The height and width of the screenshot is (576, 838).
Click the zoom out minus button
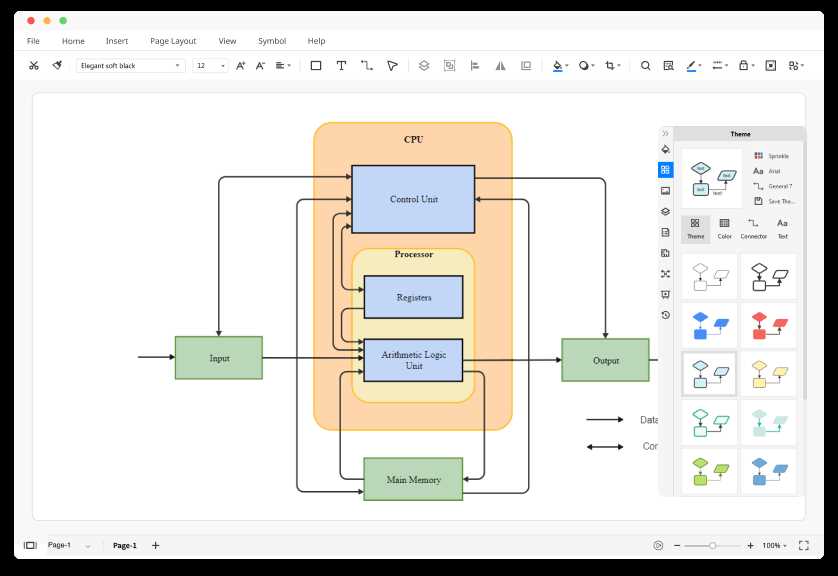click(677, 546)
